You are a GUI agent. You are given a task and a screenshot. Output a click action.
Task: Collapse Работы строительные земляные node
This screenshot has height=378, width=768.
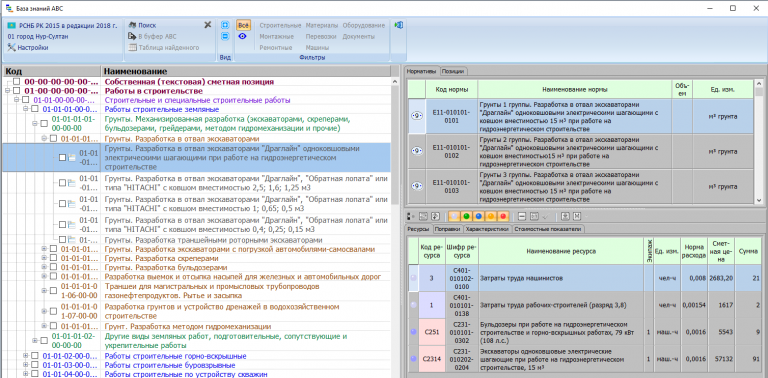tap(26, 109)
